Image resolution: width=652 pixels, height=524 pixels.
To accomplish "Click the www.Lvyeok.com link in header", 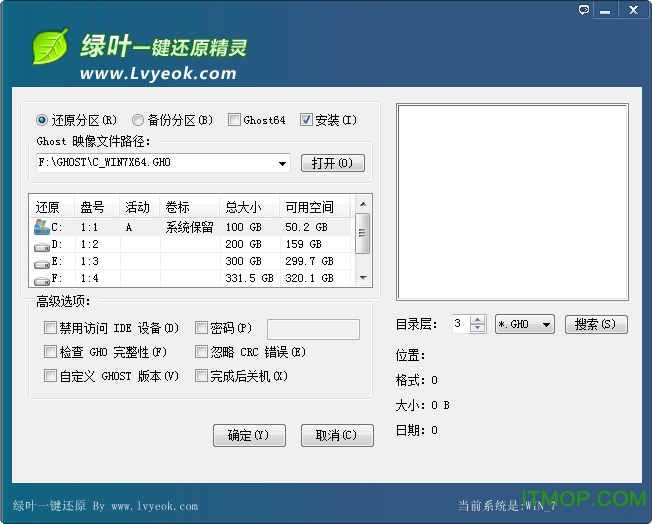I will 158,74.
